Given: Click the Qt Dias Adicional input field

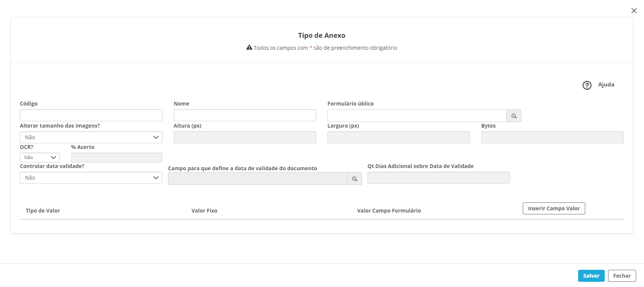Looking at the screenshot, I should [438, 178].
